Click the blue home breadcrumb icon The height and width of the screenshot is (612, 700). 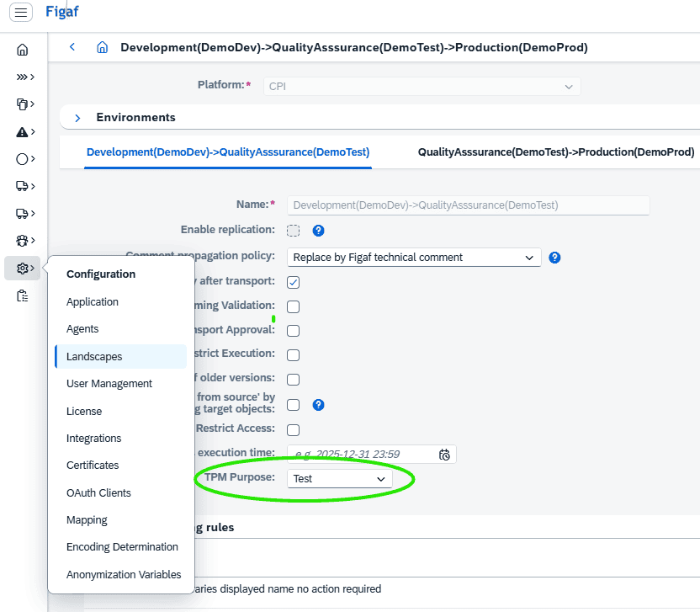103,47
